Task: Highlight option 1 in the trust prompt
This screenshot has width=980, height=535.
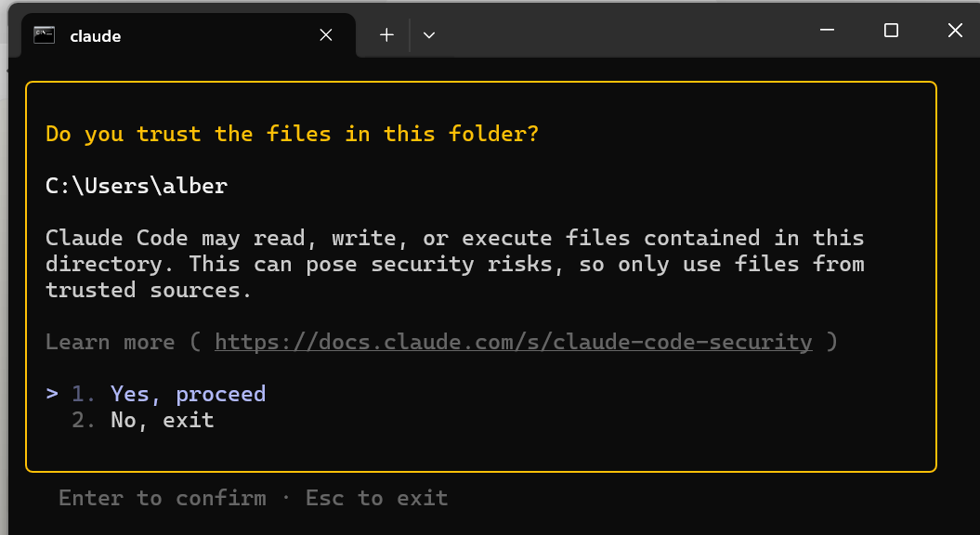Action: pyautogui.click(x=187, y=393)
